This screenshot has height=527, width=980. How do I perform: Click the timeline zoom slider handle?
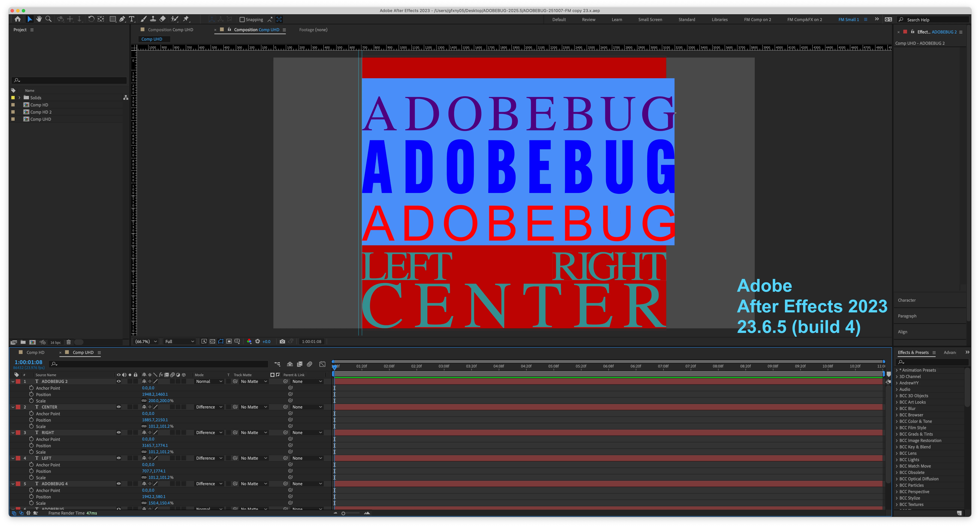coord(343,513)
